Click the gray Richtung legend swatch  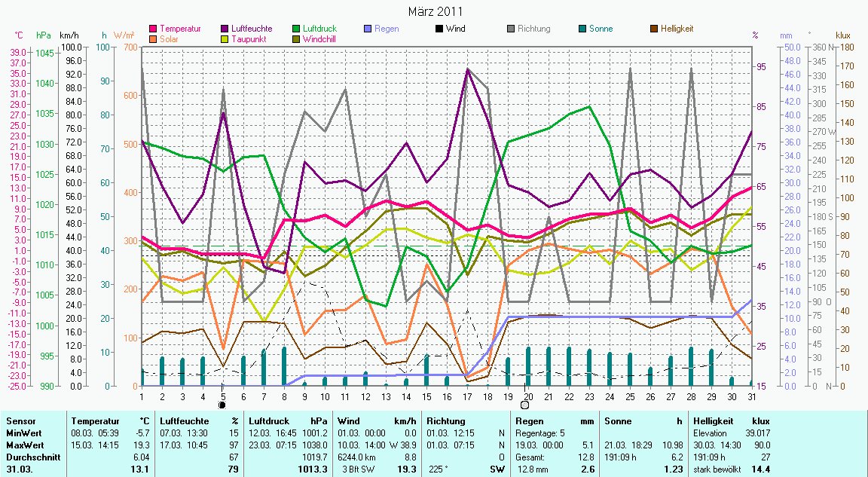pos(511,29)
